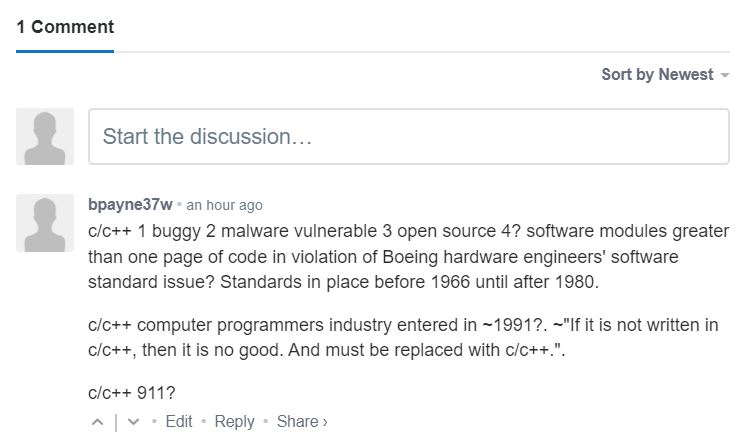Upvote bpayne37w's comment with the up arrow
754x436 pixels.
click(97, 422)
